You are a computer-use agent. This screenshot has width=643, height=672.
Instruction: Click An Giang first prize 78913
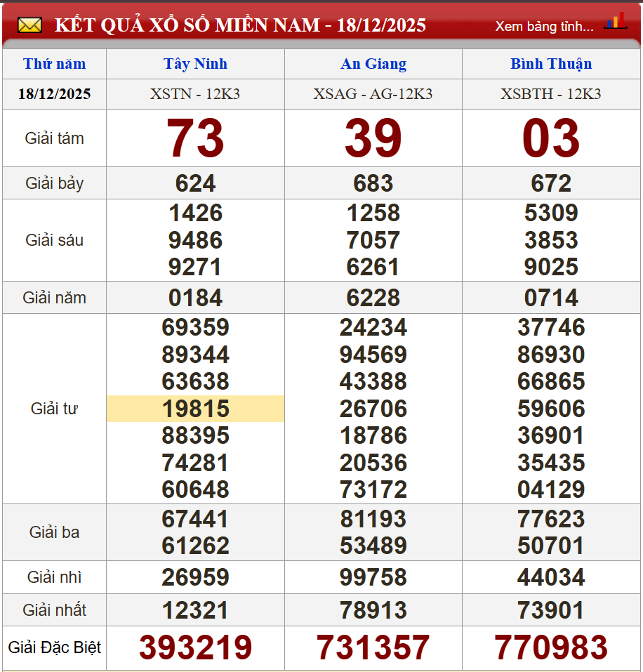click(x=373, y=610)
